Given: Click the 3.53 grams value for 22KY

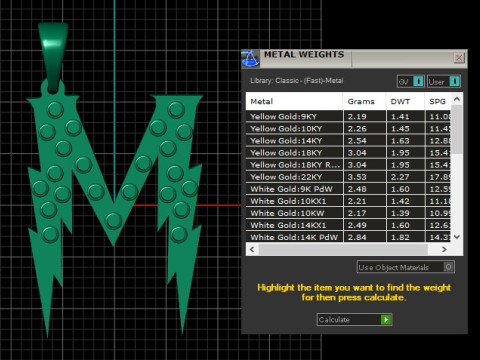Looking at the screenshot, I should (357, 177).
